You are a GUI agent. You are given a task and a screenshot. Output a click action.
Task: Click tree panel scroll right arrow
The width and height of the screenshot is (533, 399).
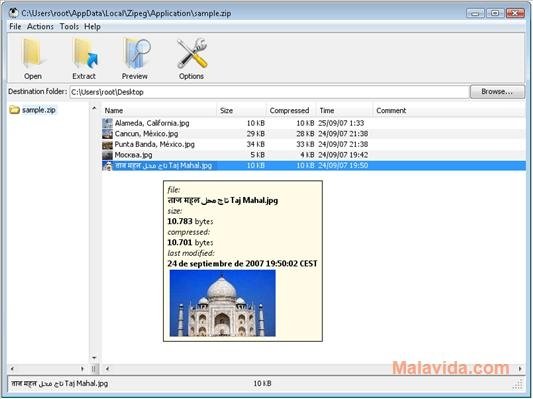tap(82, 368)
